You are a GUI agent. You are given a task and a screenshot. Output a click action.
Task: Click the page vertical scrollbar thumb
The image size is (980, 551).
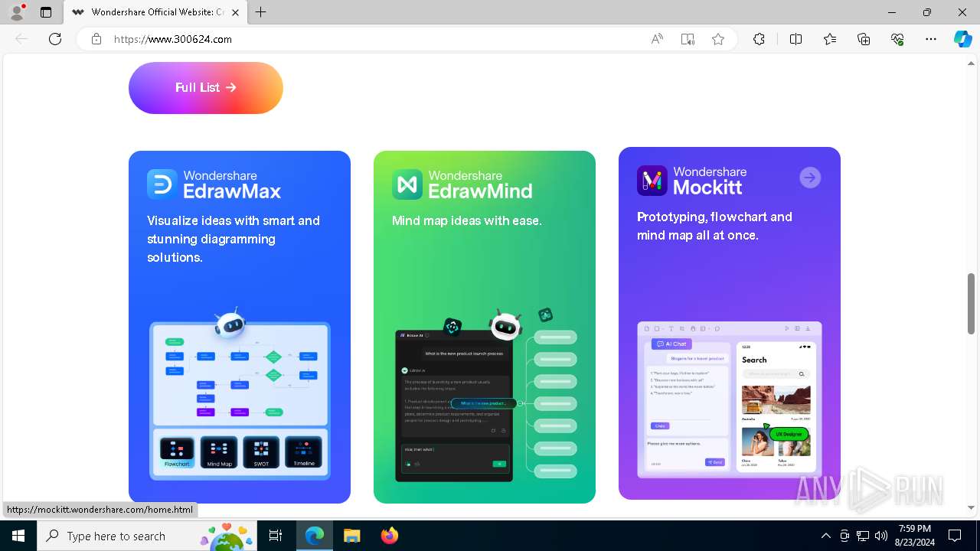tap(972, 303)
